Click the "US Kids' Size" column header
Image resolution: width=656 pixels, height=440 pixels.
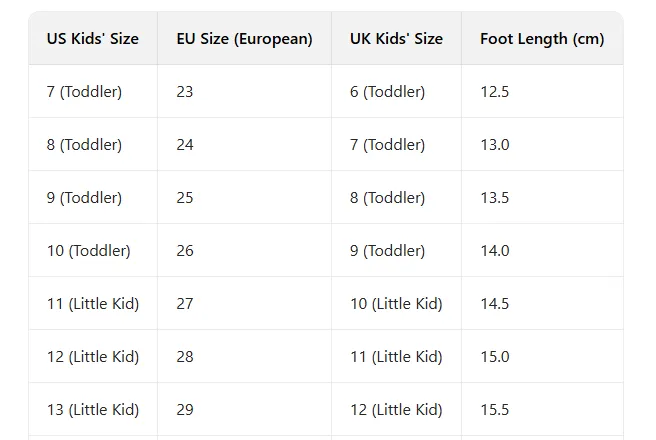[92, 39]
